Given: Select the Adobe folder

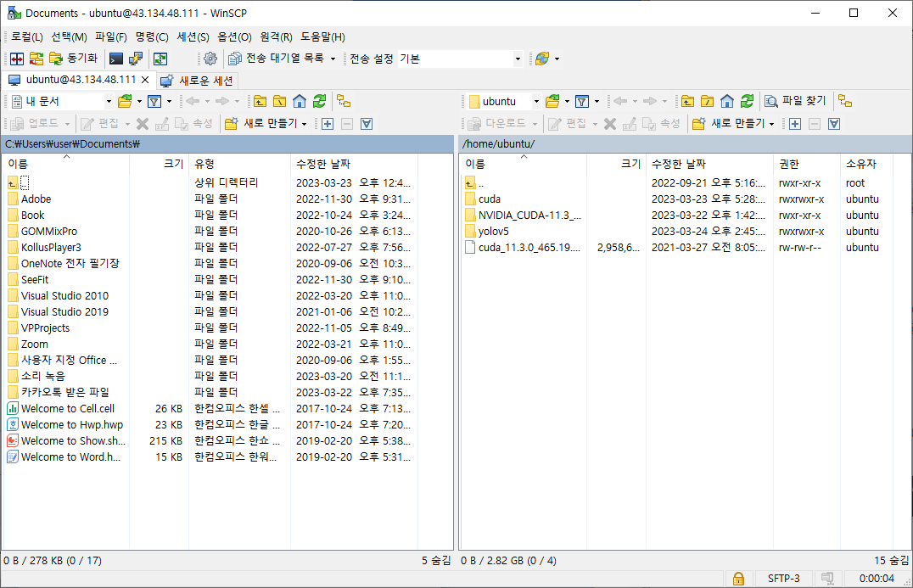Looking at the screenshot, I should (36, 199).
